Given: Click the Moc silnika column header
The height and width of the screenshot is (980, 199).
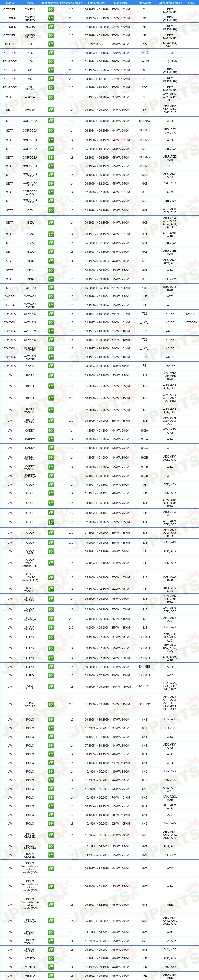Looking at the screenshot, I should [121, 3].
